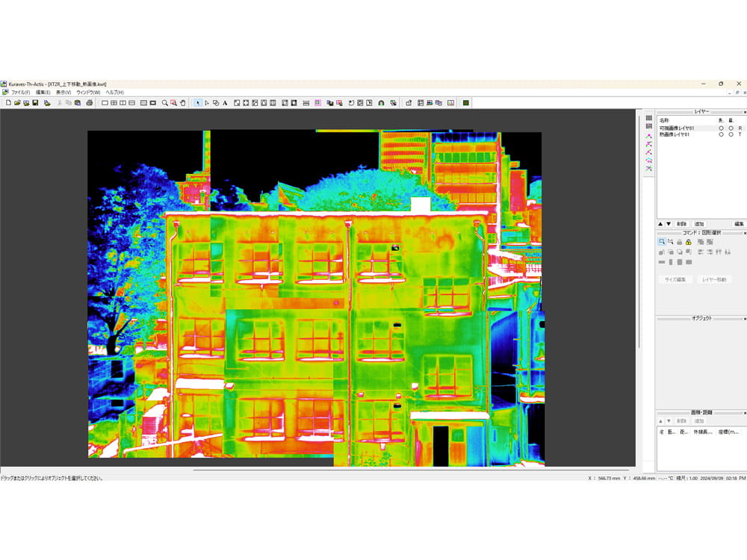Open the ウィンドウ(W) menu
Viewport: 747px width, 560px height.
(88, 92)
